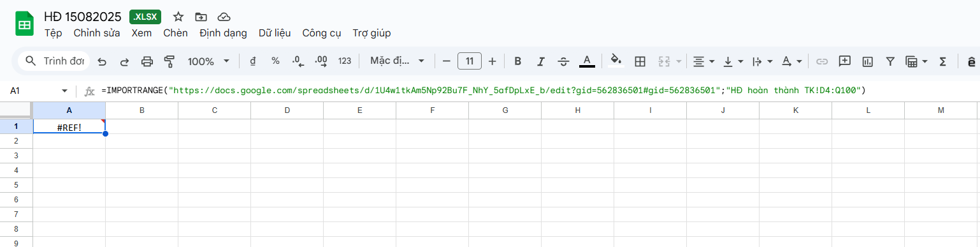Decrease decimal places
Viewport: 980px width, 247px height.
point(298,61)
